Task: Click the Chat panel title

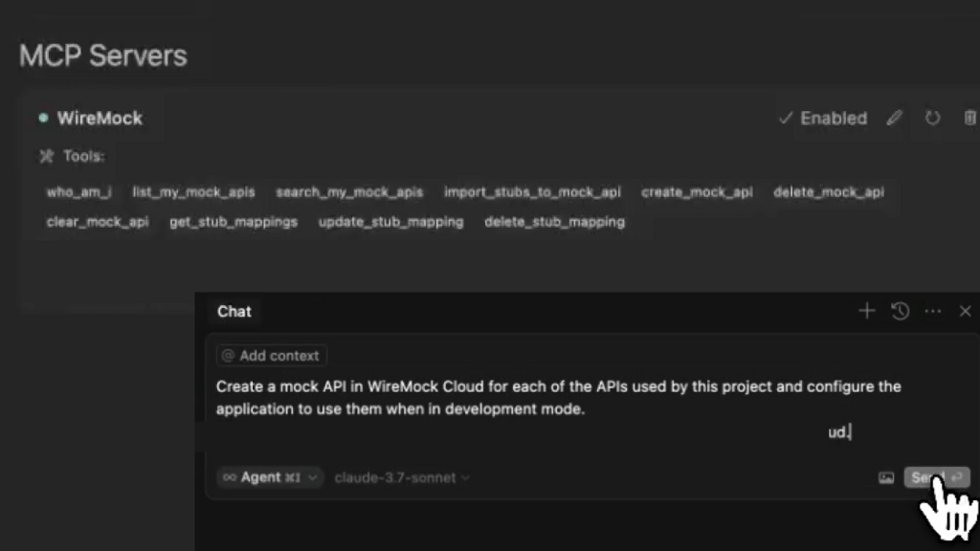Action: point(234,311)
